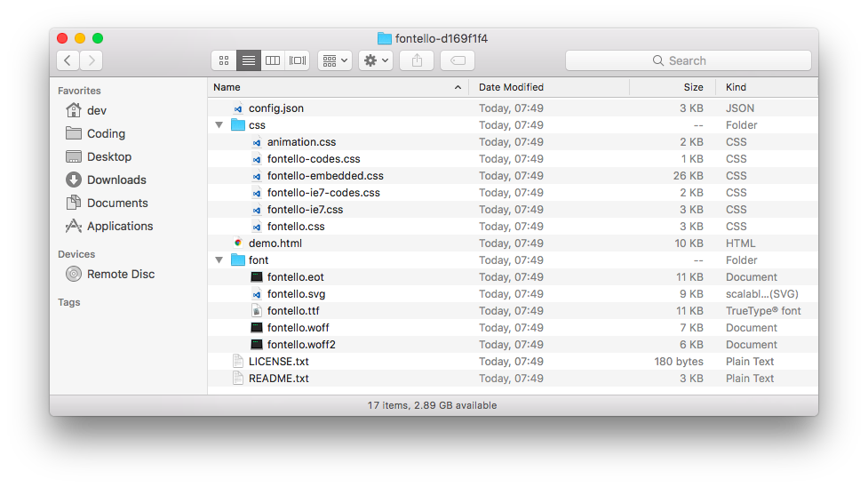
Task: Click the HTML kind of demo.html
Action: tap(741, 244)
